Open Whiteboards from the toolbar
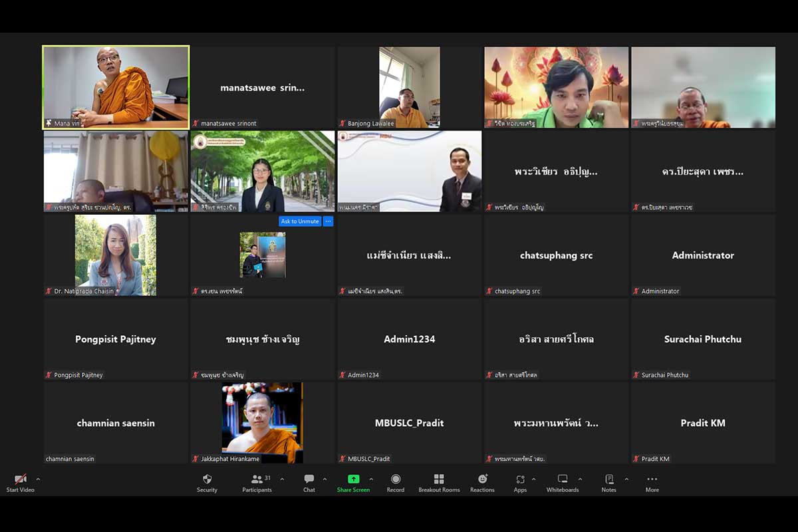 563,483
